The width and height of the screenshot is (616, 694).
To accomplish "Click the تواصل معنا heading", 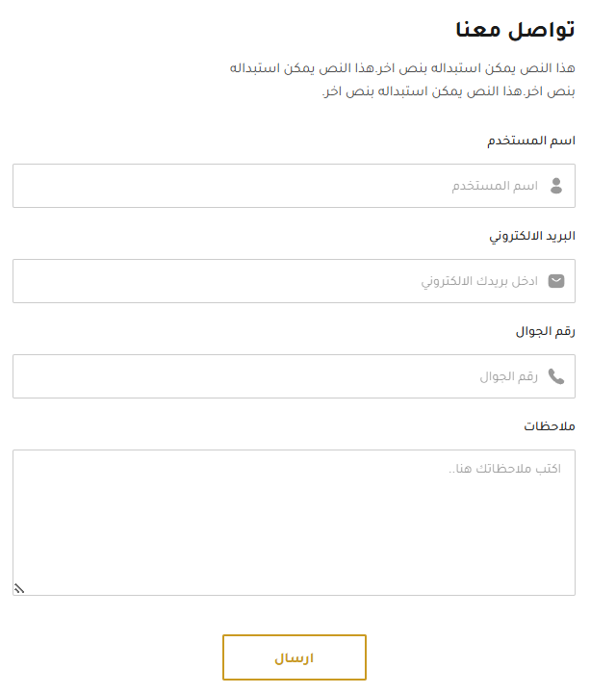I will (515, 30).
